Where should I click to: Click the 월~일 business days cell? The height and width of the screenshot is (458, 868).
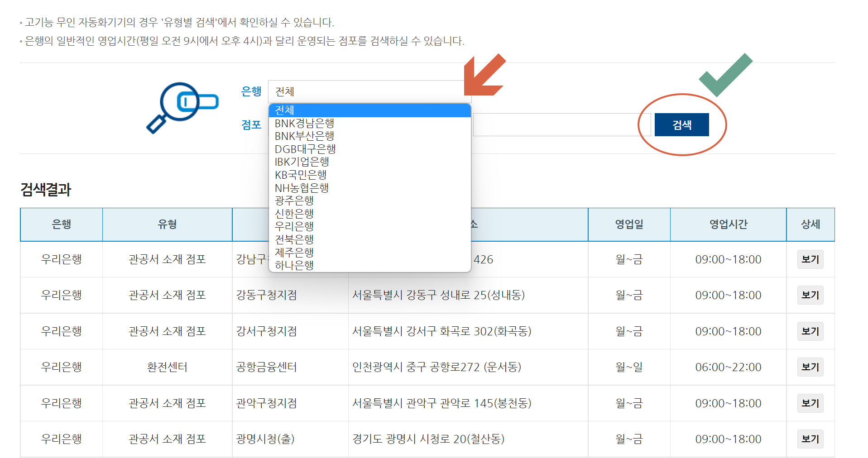629,367
